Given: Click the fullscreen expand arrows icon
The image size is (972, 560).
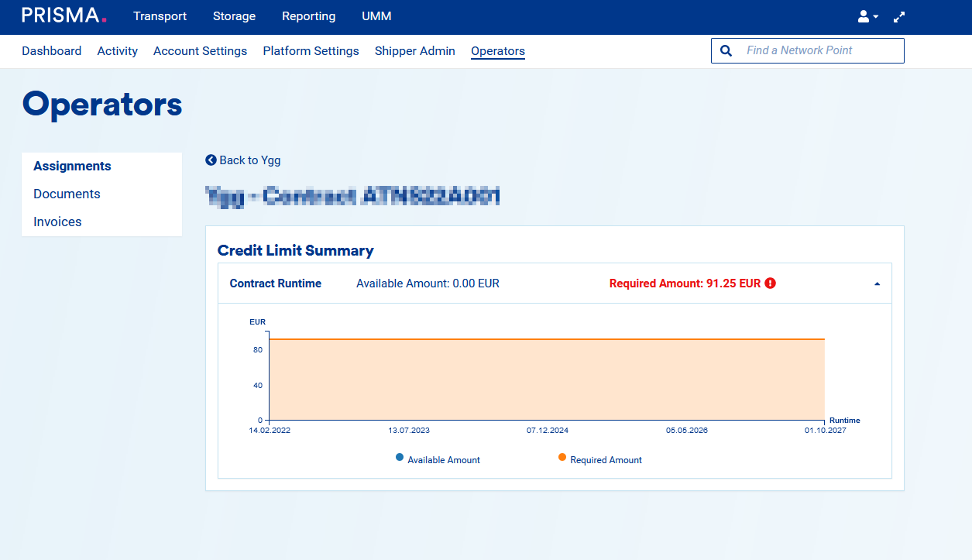Looking at the screenshot, I should tap(899, 16).
